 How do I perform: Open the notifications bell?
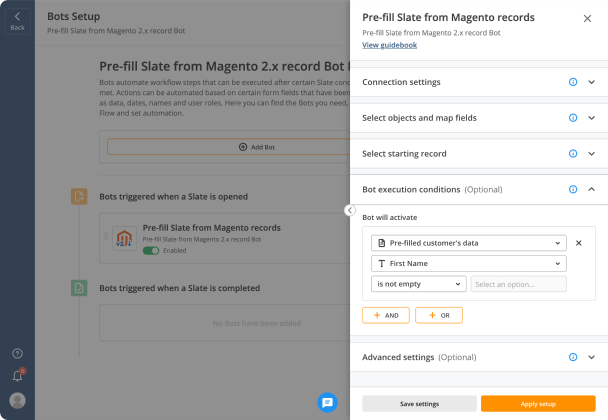[x=17, y=375]
